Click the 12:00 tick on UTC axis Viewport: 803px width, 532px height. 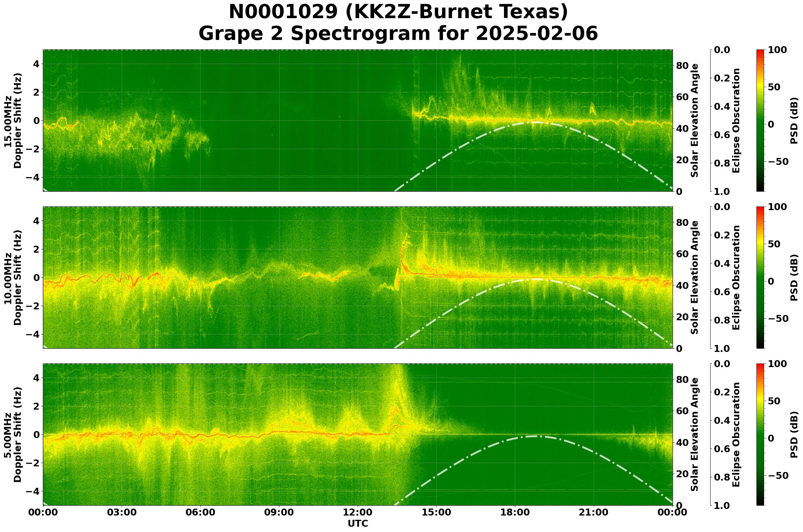358,512
